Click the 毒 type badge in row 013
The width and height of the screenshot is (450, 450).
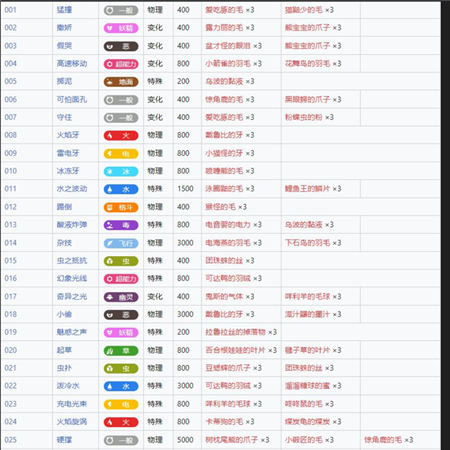(121, 225)
